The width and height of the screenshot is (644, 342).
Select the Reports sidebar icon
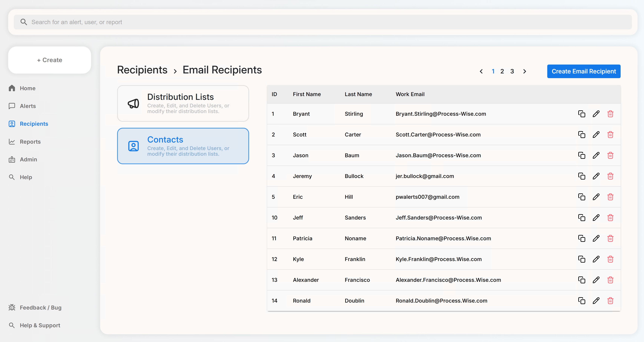click(12, 142)
